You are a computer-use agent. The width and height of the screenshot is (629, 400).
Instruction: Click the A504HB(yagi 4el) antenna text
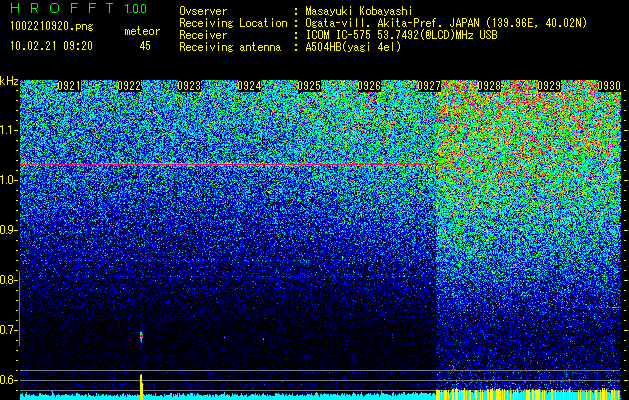click(x=353, y=47)
